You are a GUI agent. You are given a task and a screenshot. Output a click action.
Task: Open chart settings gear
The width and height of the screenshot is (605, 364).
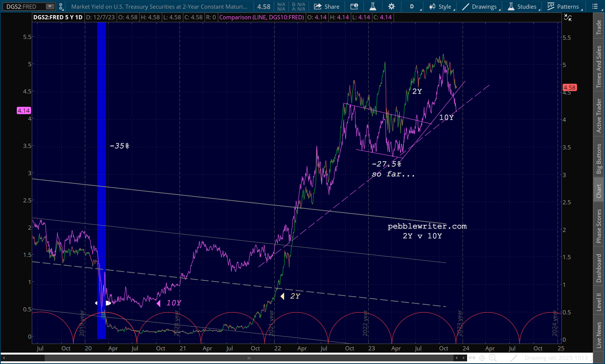point(391,6)
